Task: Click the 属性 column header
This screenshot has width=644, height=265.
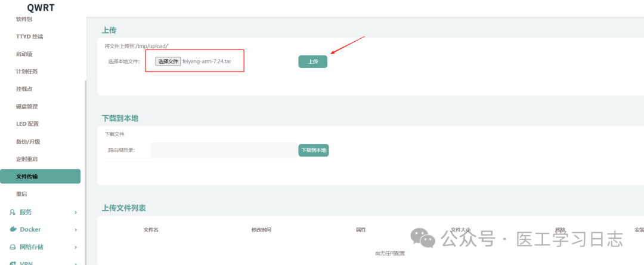Action: click(361, 230)
